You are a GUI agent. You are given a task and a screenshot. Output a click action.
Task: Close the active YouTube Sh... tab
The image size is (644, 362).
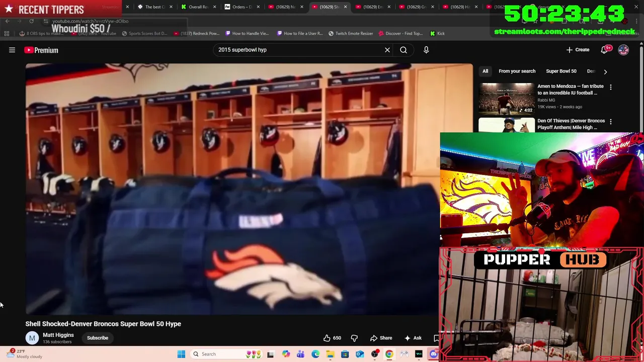pyautogui.click(x=345, y=7)
